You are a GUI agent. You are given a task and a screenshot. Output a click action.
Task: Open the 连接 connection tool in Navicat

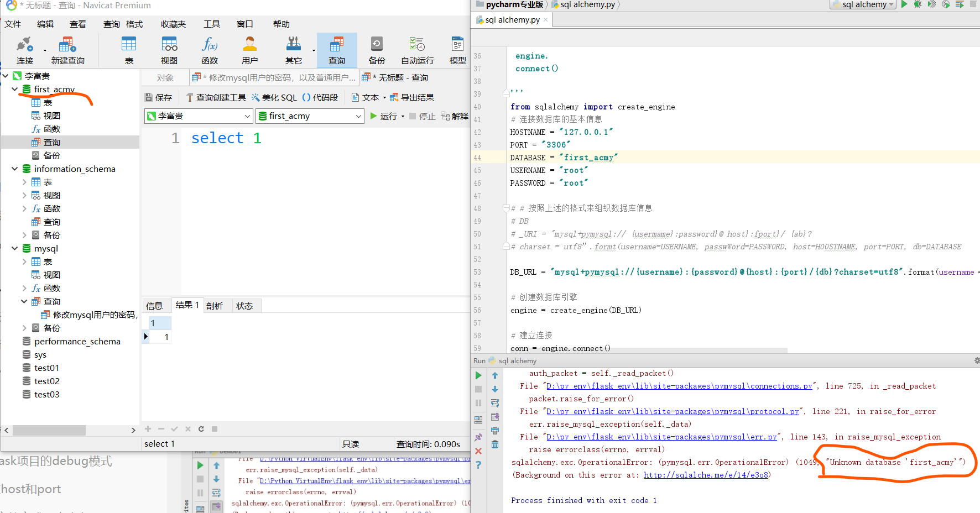(x=25, y=50)
